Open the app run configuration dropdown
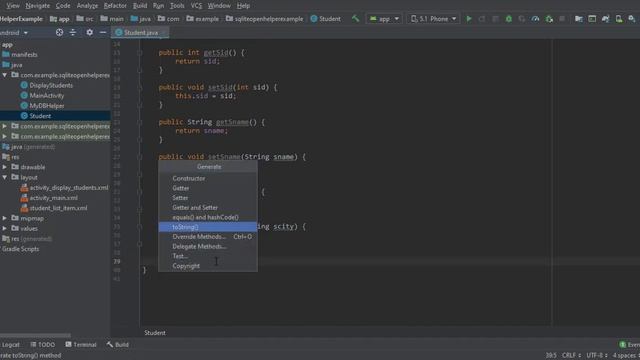Screen dimensions: 640x360 384,19
